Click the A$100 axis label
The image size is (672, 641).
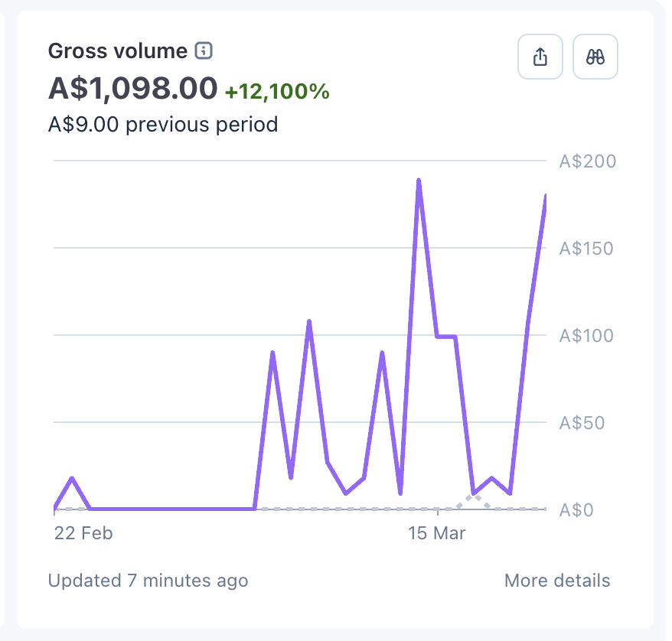(586, 336)
